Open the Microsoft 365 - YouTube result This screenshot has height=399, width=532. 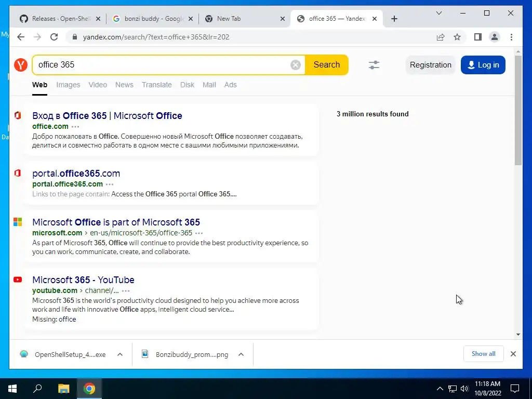(83, 280)
